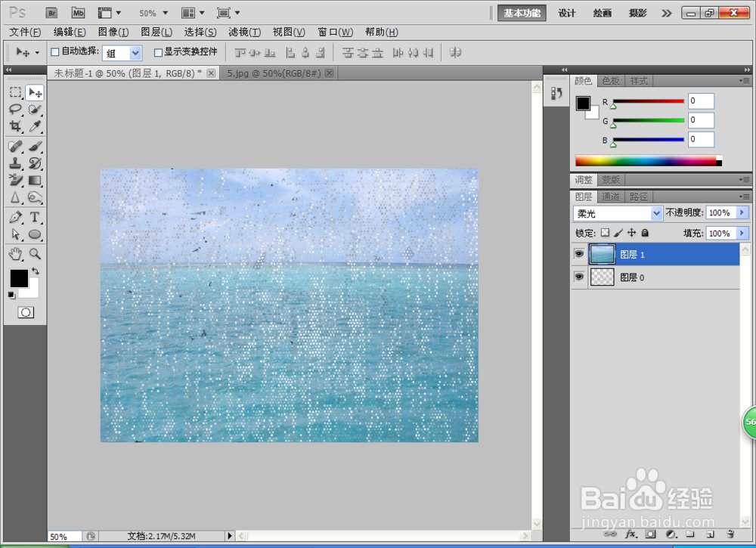Select the Clone Stamp tool
756x548 pixels.
(x=15, y=163)
